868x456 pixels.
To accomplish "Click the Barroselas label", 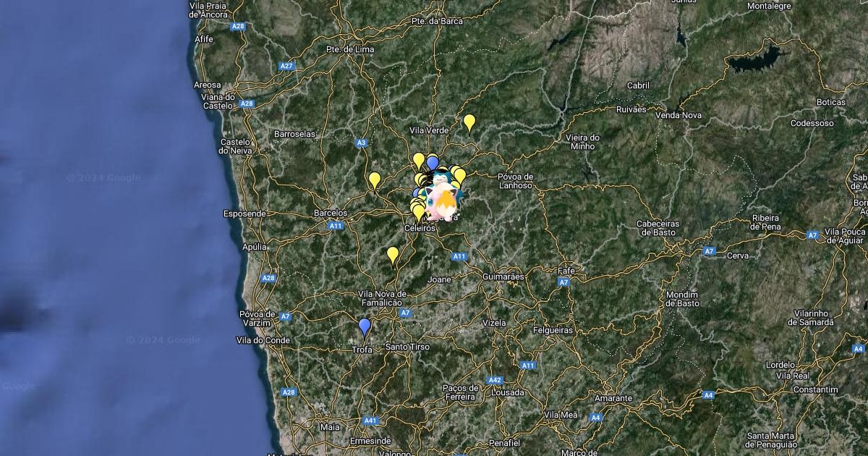I will point(295,134).
